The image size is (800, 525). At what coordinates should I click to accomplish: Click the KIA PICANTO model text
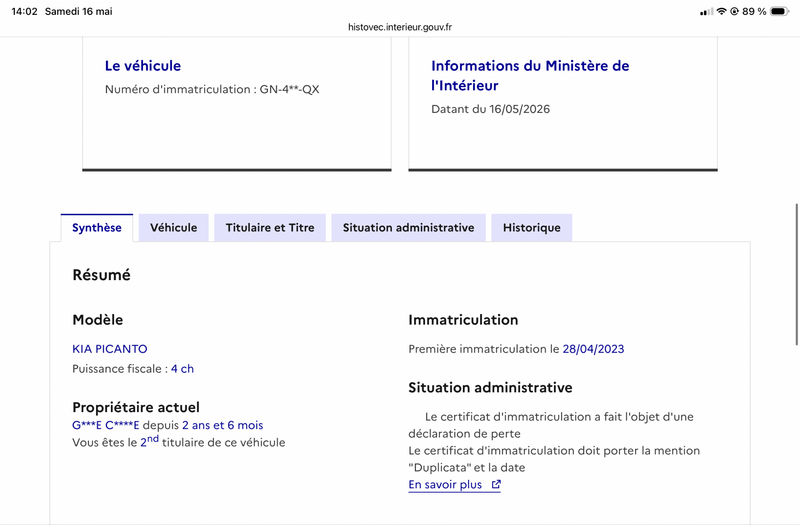(x=110, y=349)
